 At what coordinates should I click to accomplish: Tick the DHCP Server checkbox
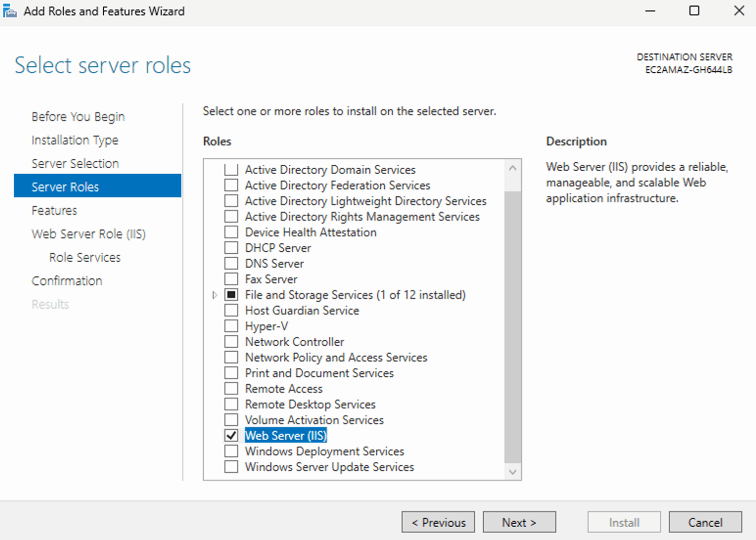231,248
